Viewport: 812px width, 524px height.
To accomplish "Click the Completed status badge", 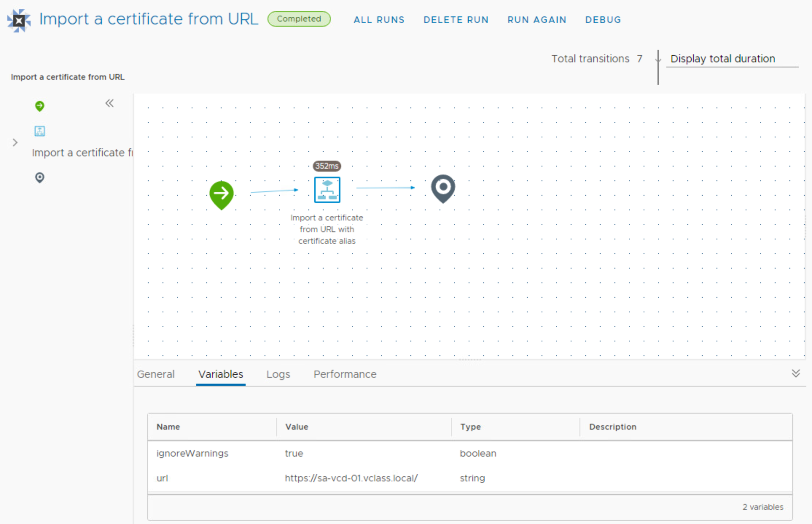I will pos(299,19).
